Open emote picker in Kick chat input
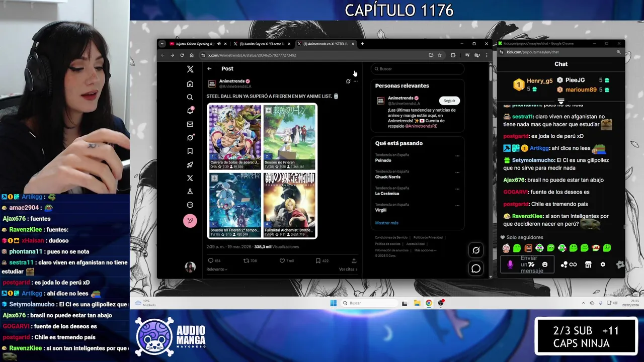 point(545,264)
